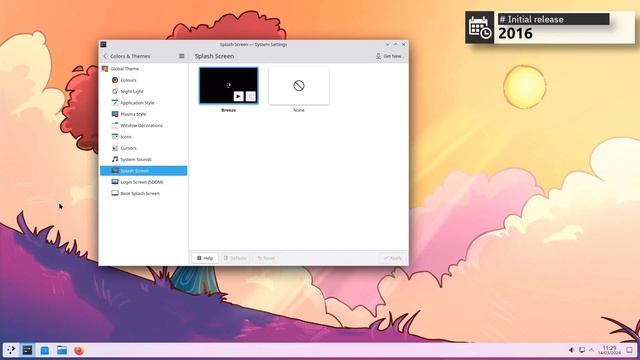The height and width of the screenshot is (360, 640).
Task: Open the Colours settings page
Action: (x=144, y=80)
